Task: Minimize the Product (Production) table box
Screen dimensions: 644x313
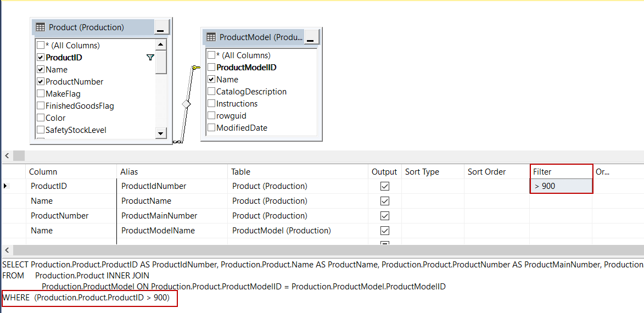Action: pyautogui.click(x=160, y=27)
